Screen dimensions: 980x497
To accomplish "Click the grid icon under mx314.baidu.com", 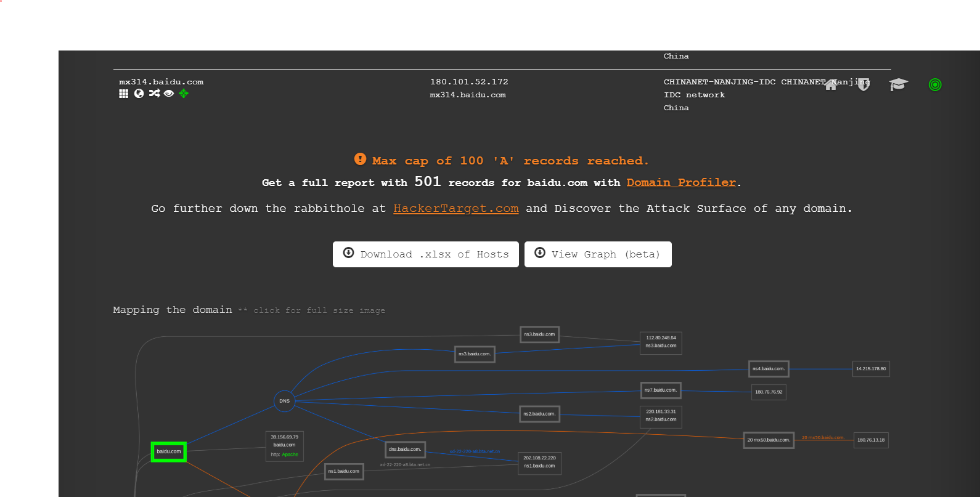I will [123, 94].
